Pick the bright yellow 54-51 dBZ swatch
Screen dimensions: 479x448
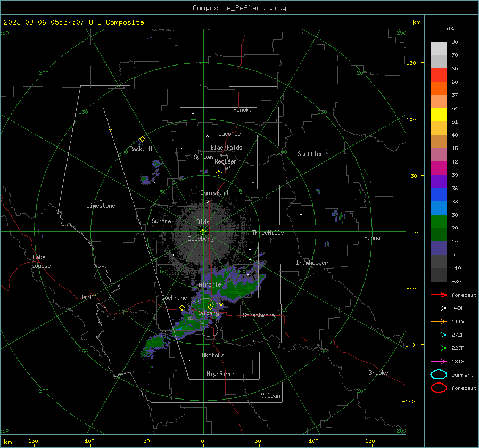(439, 115)
